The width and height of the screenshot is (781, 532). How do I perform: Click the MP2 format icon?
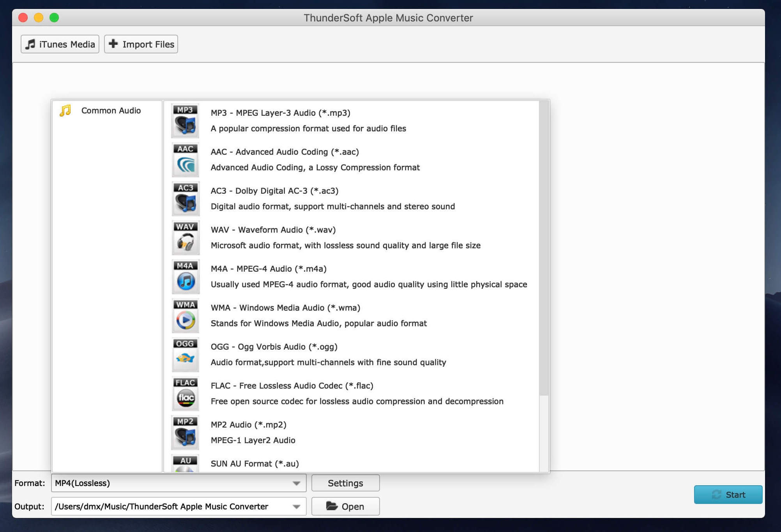click(185, 433)
